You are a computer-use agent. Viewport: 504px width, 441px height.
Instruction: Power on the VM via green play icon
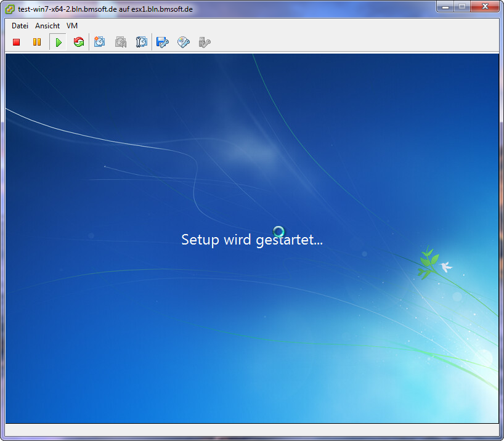pos(58,42)
